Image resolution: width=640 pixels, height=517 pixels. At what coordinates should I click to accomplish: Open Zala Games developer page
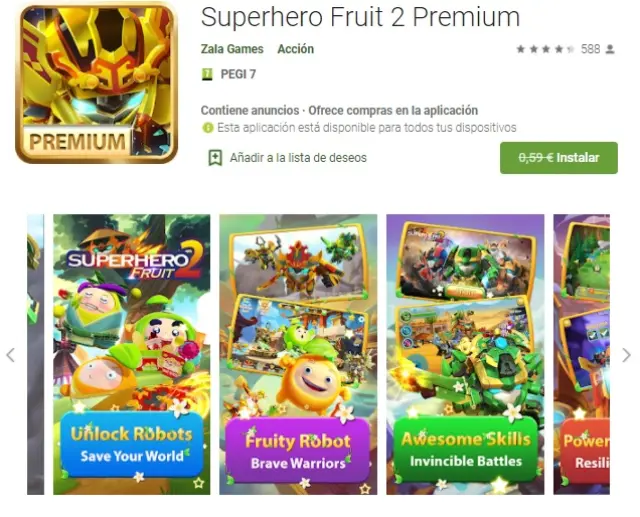(x=232, y=49)
